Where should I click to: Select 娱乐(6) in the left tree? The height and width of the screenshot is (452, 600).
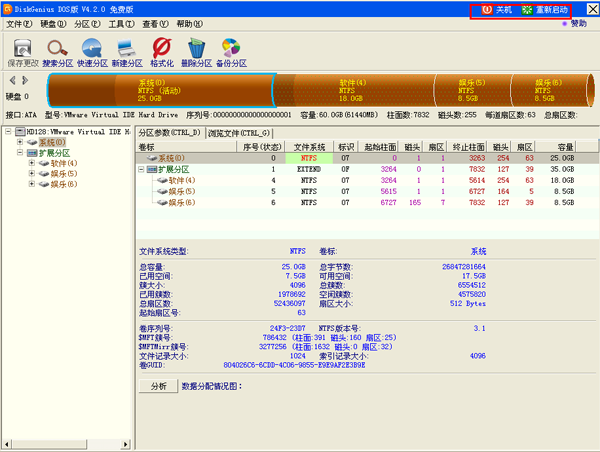click(x=64, y=184)
